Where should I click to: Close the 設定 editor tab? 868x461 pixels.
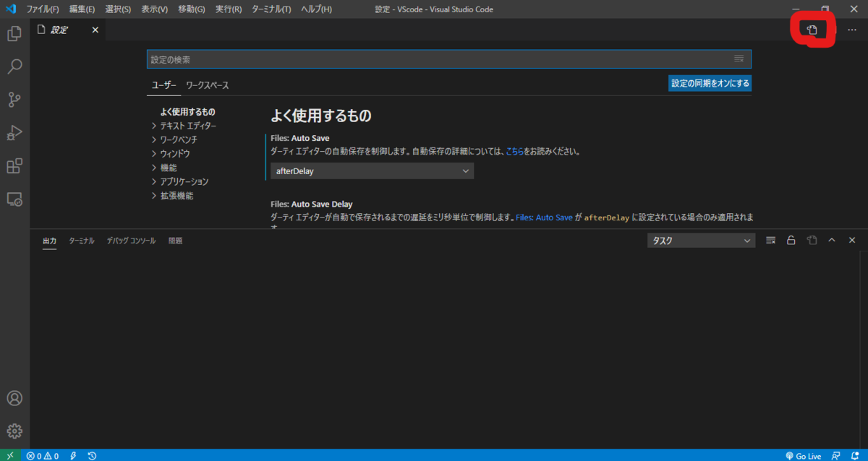[95, 30]
